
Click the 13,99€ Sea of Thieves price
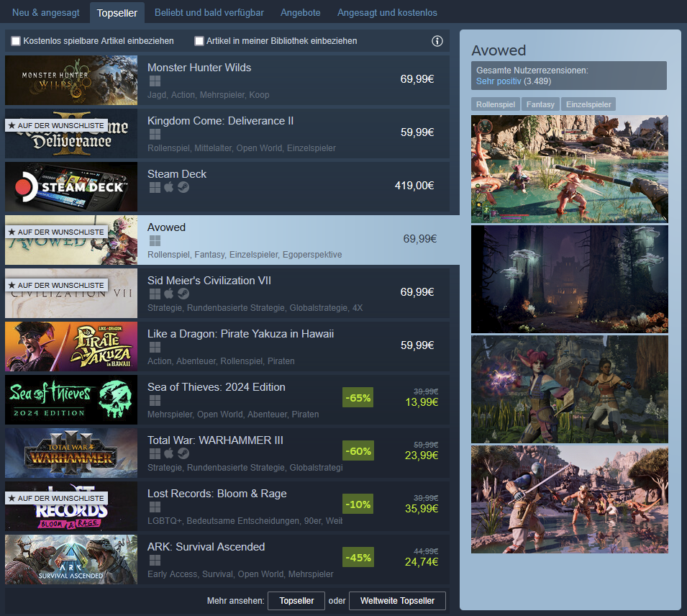[x=422, y=402]
